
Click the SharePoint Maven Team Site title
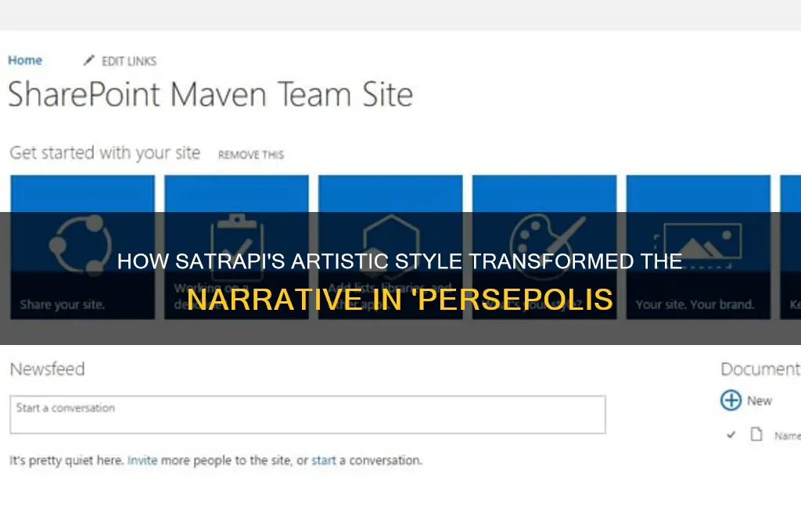coord(210,95)
